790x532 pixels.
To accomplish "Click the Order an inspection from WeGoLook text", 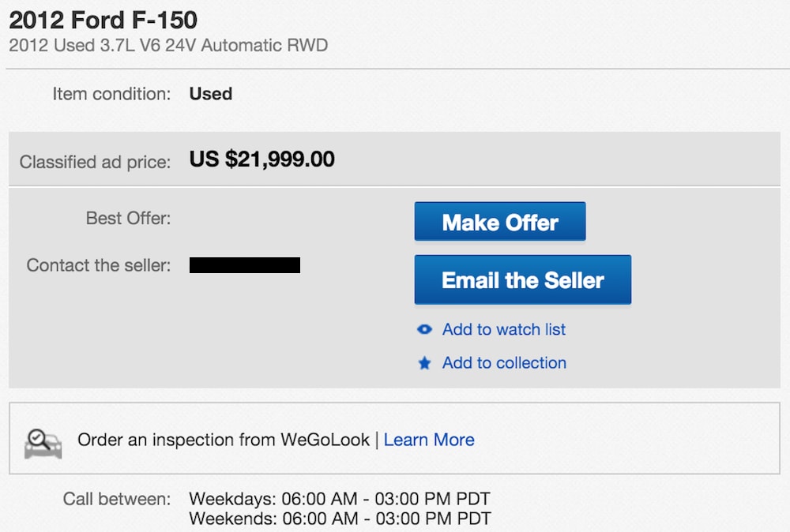I will pos(224,440).
